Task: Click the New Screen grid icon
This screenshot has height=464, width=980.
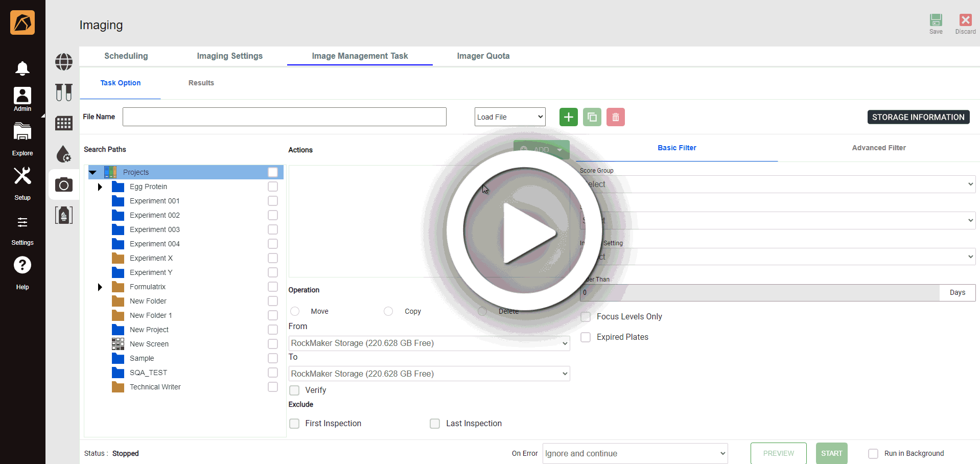Action: pos(118,344)
